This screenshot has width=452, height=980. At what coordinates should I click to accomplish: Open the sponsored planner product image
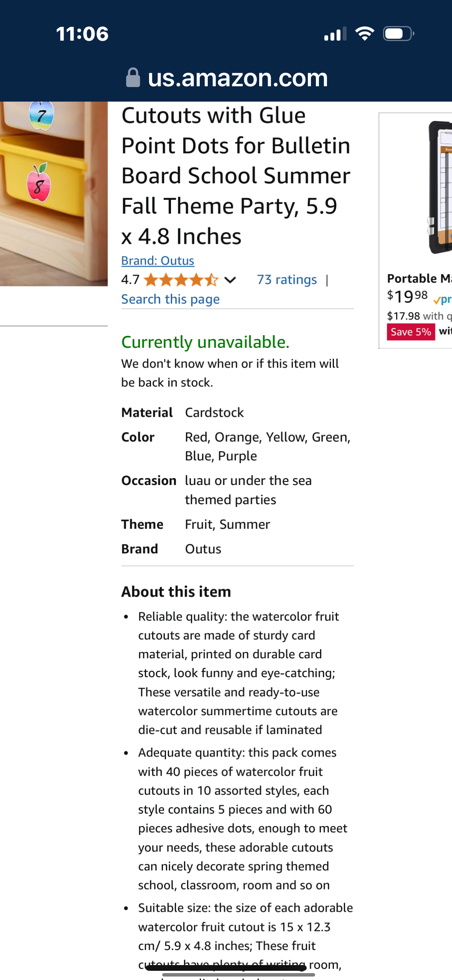tap(439, 188)
